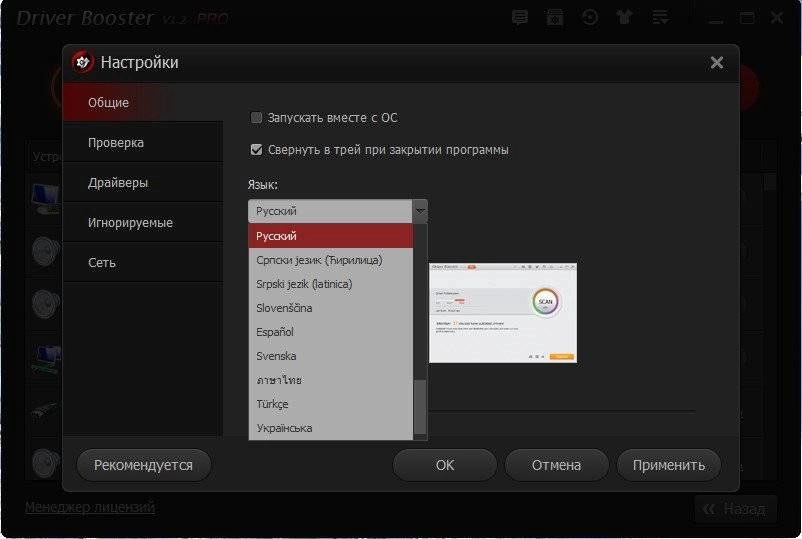Viewport: 802px width, 539px height.
Task: Click the language list scrollbar thumb
Action: 420,408
